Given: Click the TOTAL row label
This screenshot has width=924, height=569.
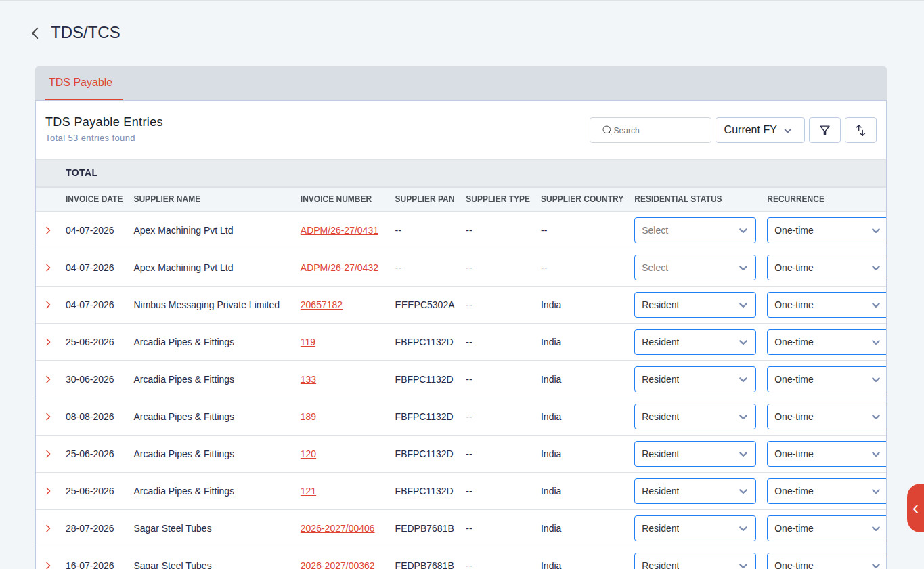Looking at the screenshot, I should tap(82, 173).
